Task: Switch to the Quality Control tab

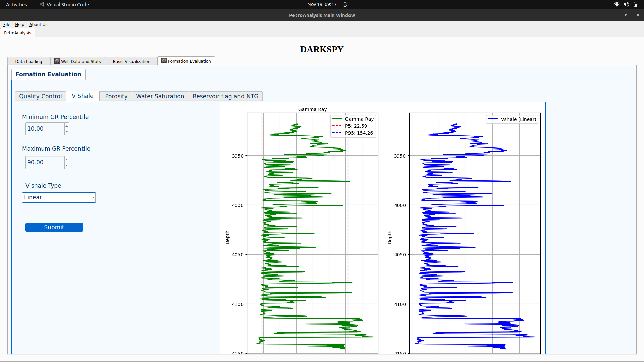Action: [40, 96]
